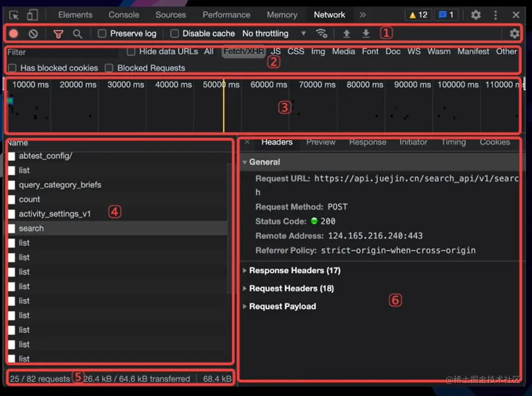Filter requests by JS
This screenshot has height=396, width=532.
(x=276, y=52)
